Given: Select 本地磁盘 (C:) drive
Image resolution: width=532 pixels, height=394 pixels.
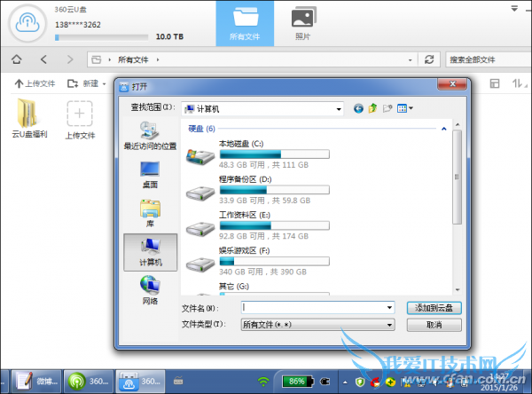Looking at the screenshot, I should click(x=258, y=154).
